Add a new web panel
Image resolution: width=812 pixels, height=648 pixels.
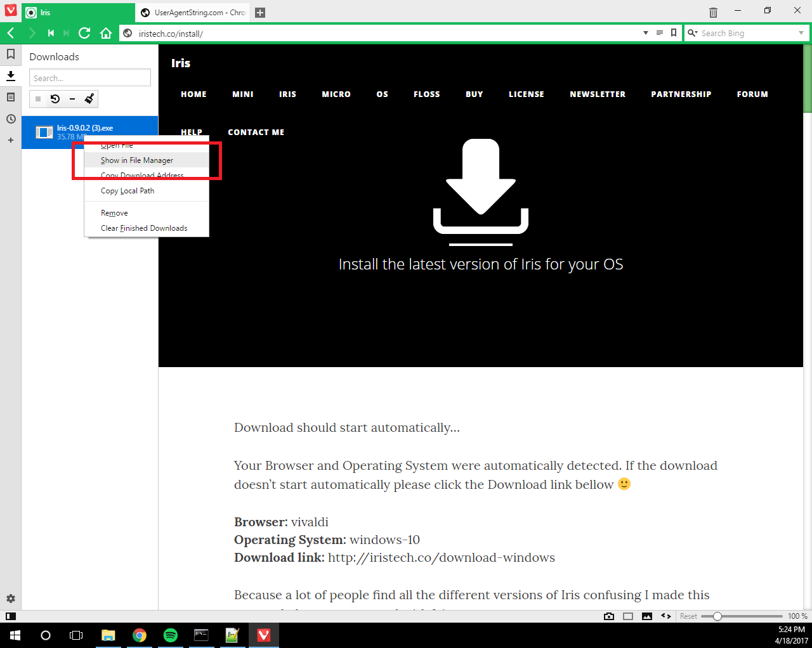pyautogui.click(x=11, y=140)
